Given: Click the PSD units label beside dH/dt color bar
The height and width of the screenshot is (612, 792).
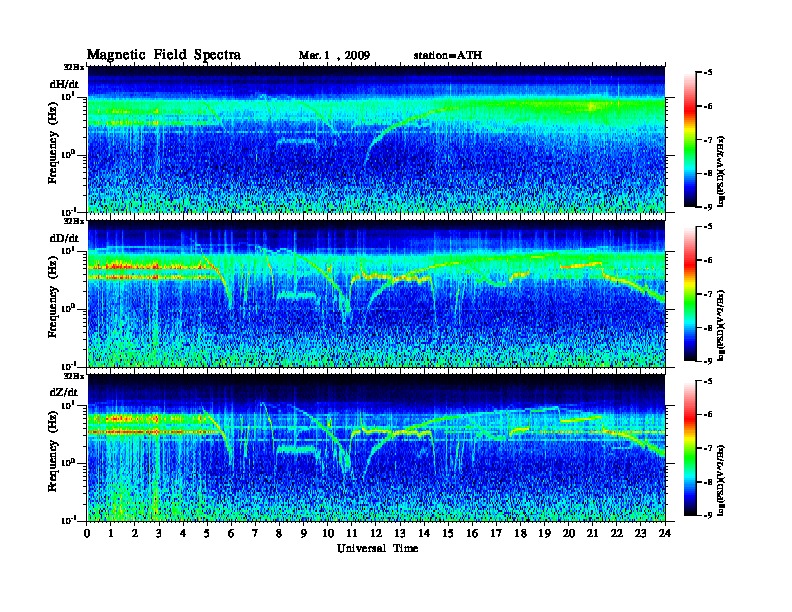Looking at the screenshot, I should click(x=721, y=171).
